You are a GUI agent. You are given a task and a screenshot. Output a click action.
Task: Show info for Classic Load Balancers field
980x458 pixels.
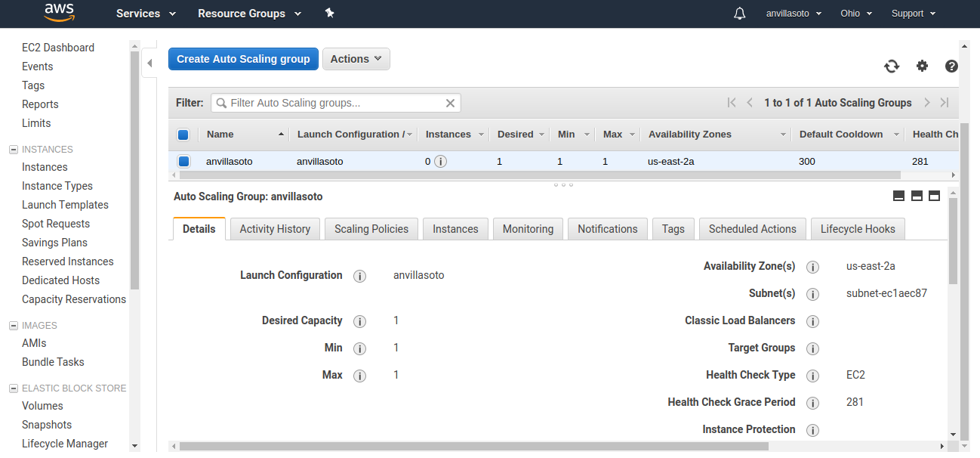813,321
